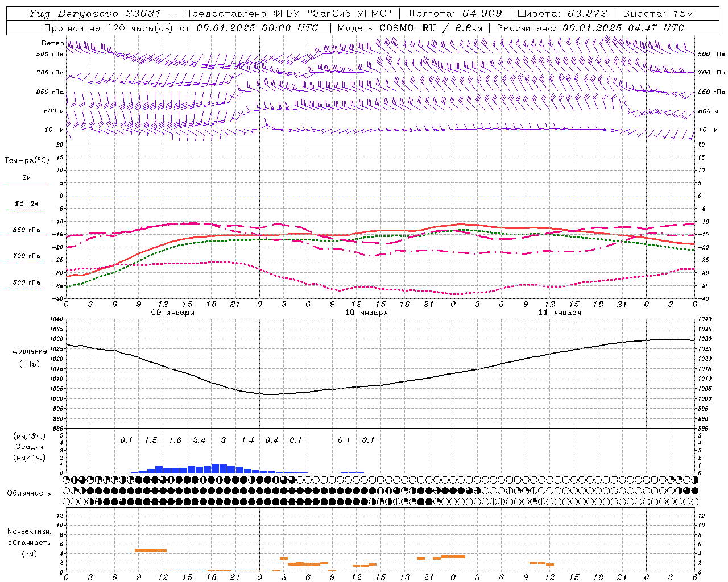
Task: Click the Тем-ра(°C) axis title
Action: 27,161
